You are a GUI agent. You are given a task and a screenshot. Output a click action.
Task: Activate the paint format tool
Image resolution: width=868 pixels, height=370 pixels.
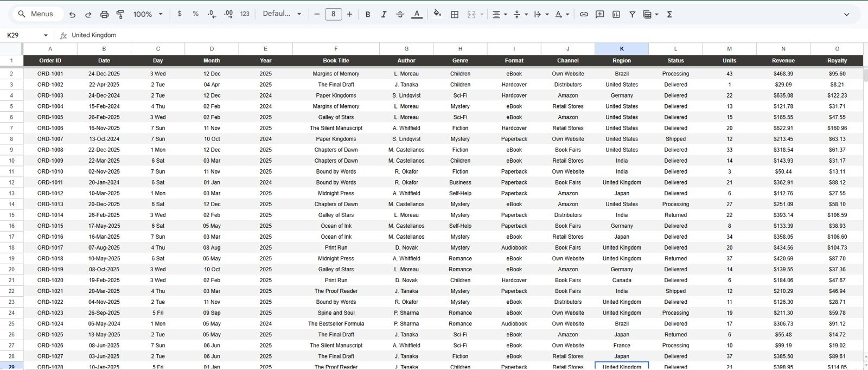point(120,14)
